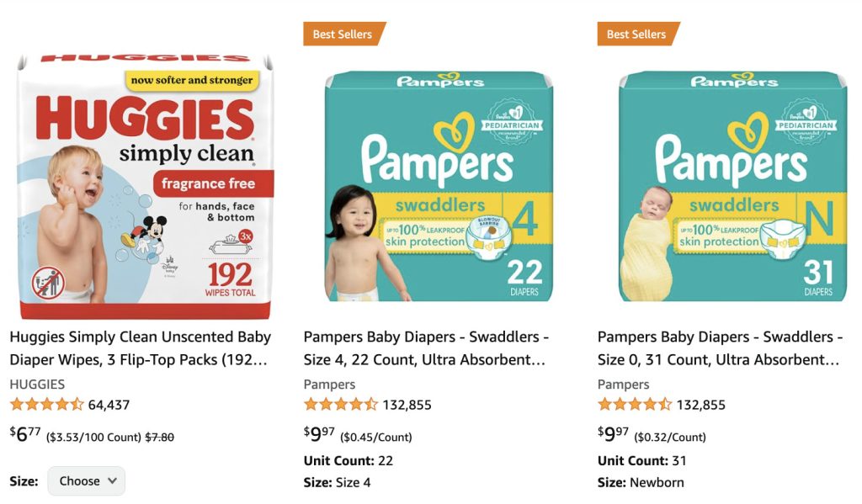The image size is (862, 504).
Task: Click the $9.97 price for Newborn diapers
Action: click(613, 435)
